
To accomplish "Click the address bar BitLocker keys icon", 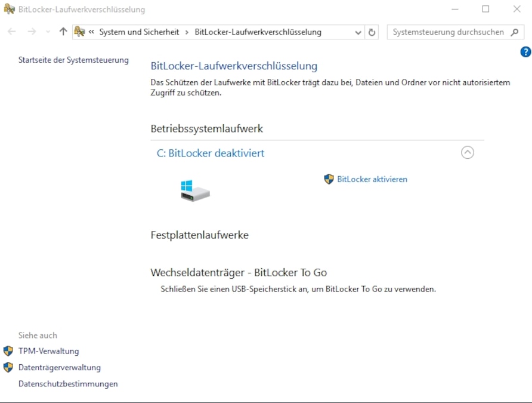I will 80,32.
